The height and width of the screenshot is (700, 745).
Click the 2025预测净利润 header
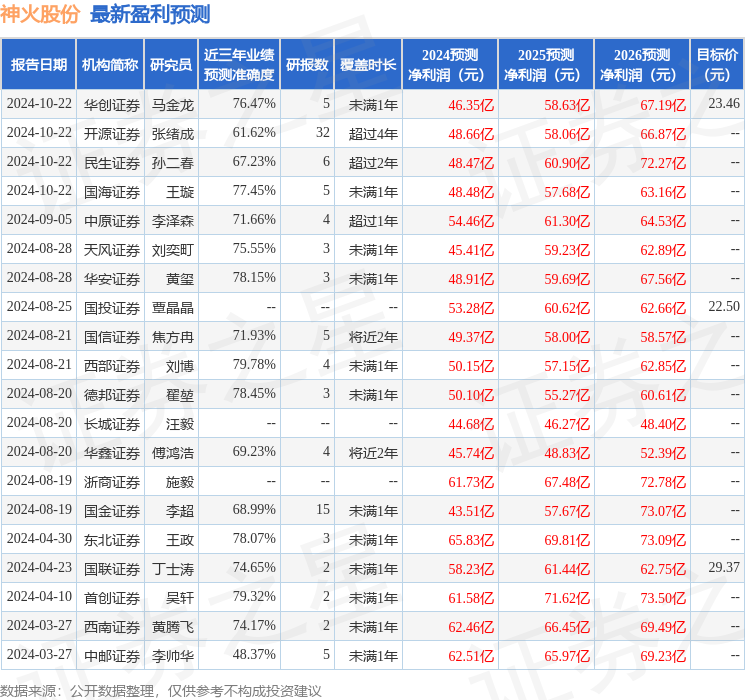point(546,64)
